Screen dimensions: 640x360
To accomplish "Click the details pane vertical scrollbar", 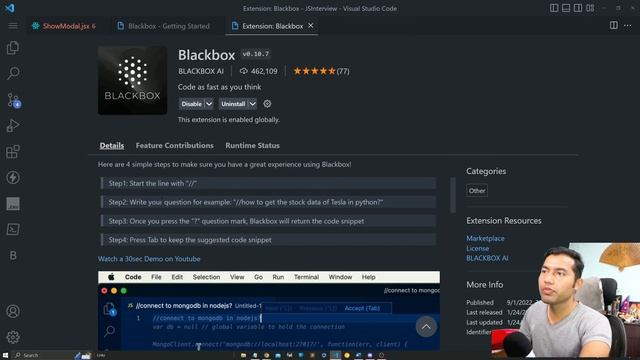I will point(453,195).
